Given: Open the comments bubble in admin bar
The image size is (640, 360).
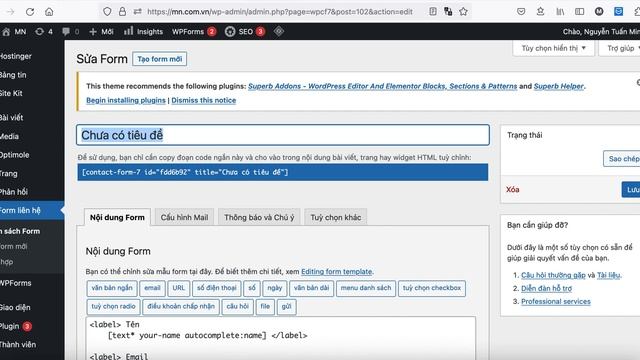Looking at the screenshot, I should [x=71, y=31].
